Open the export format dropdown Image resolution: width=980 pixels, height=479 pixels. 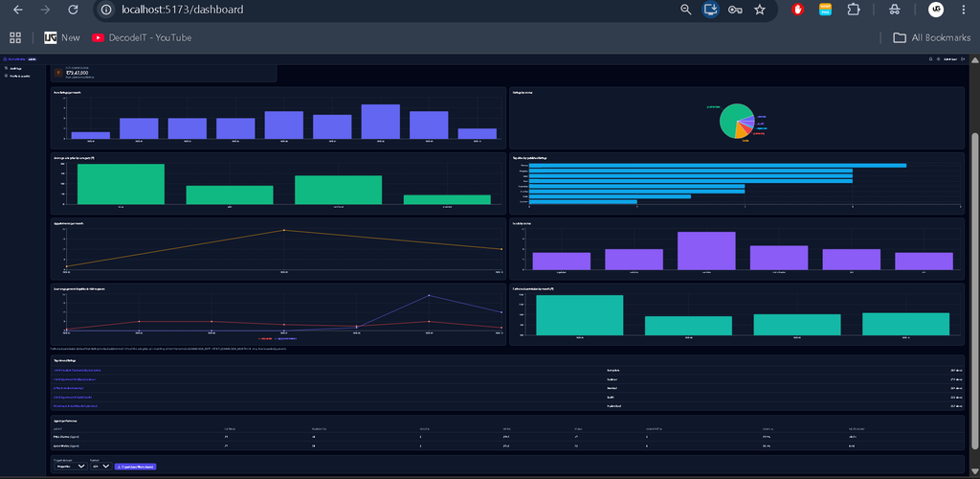pyautogui.click(x=101, y=467)
